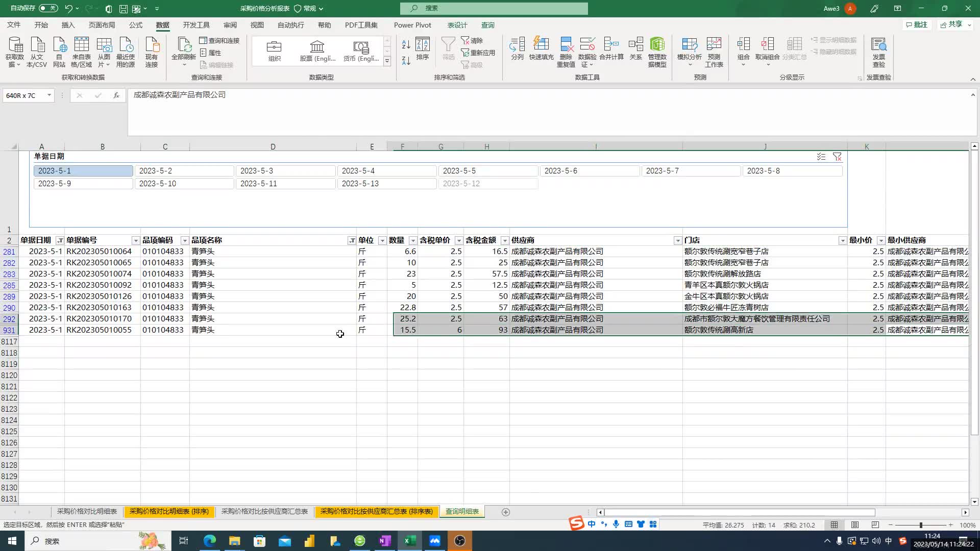Switch to sheet 采购价格对比明细表 (排序)
Image resolution: width=980 pixels, height=551 pixels.
click(x=169, y=512)
